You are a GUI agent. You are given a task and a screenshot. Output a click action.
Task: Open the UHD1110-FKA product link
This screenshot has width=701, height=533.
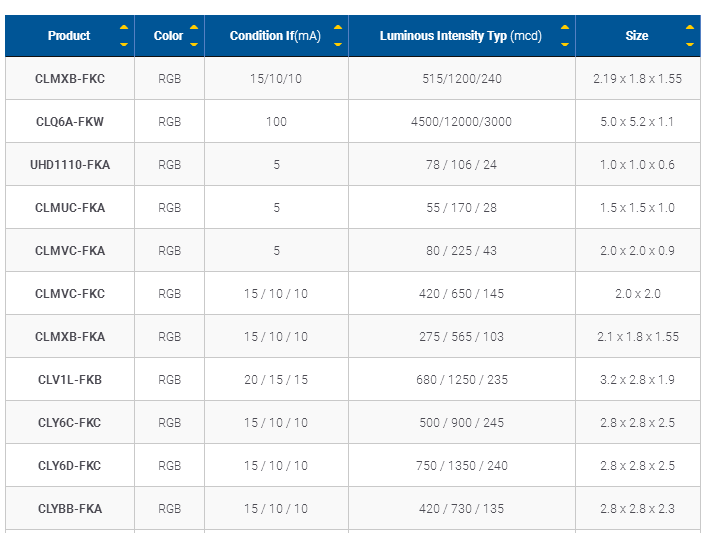70,165
